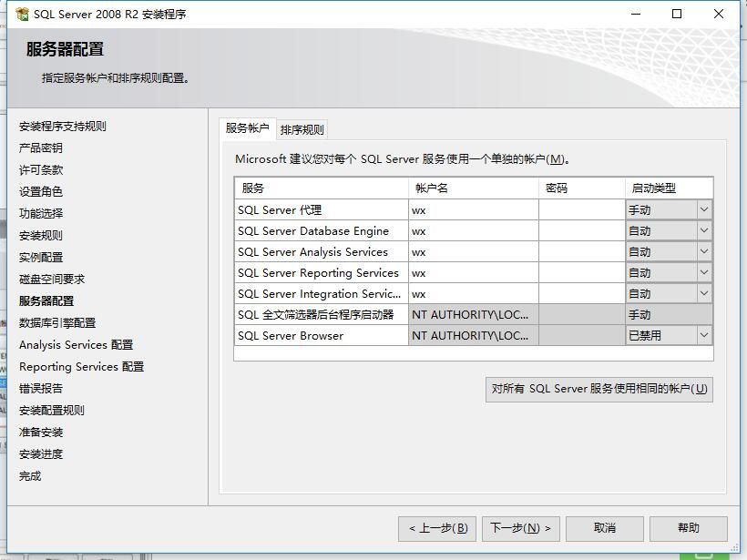Click the 启动类型 column header

click(669, 188)
